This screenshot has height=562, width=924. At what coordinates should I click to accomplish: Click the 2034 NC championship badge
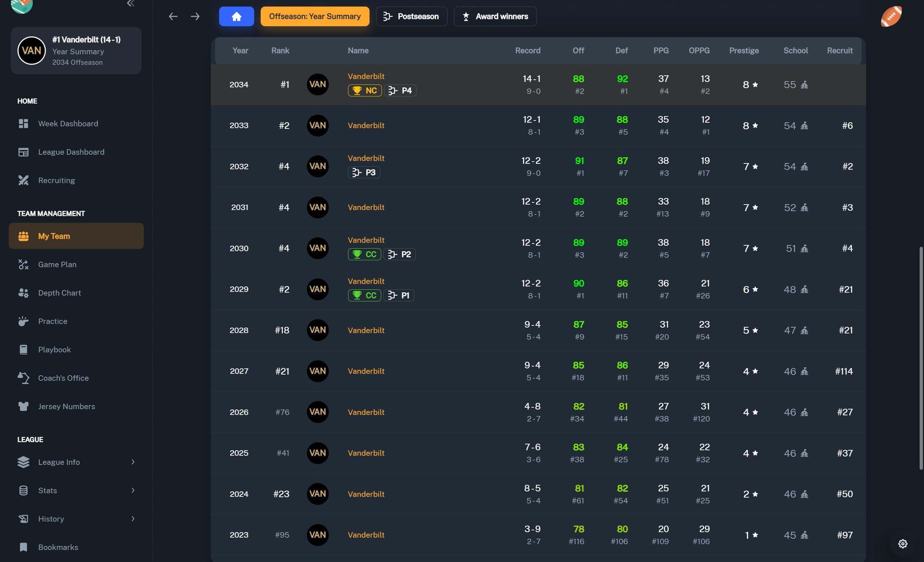coord(364,90)
